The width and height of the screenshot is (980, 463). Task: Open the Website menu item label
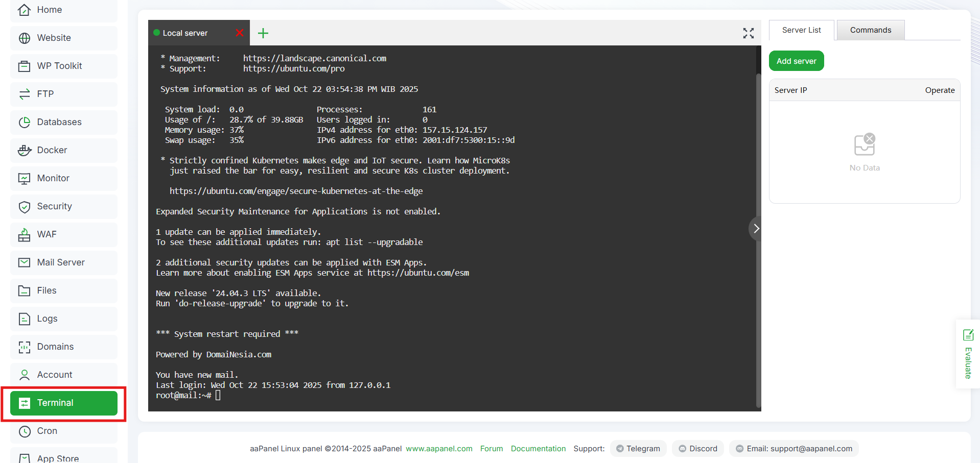pyautogui.click(x=54, y=38)
